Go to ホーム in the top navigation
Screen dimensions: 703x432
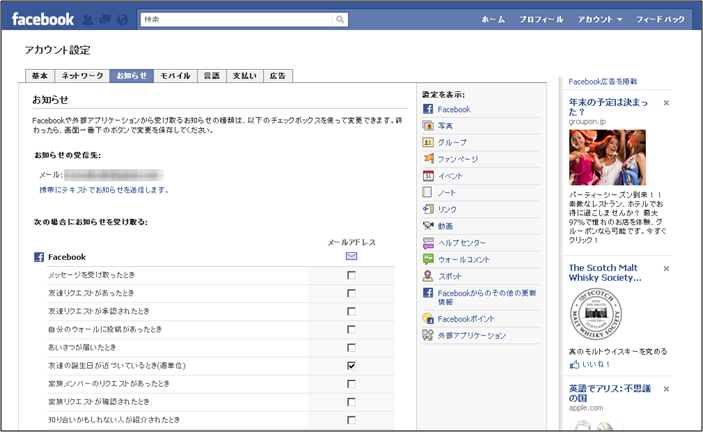pos(493,19)
